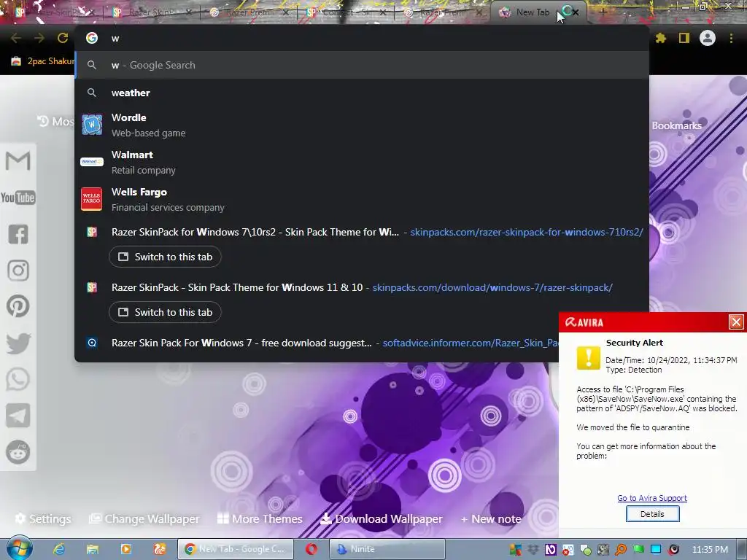The image size is (747, 560).
Task: Open the Go to Avira Support link
Action: click(651, 498)
